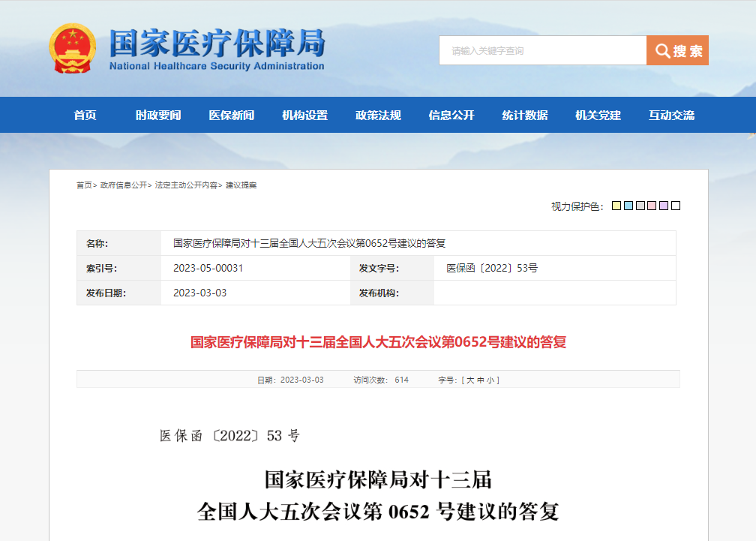Click the 建议提案 breadcrumb link
756x541 pixels.
241,184
